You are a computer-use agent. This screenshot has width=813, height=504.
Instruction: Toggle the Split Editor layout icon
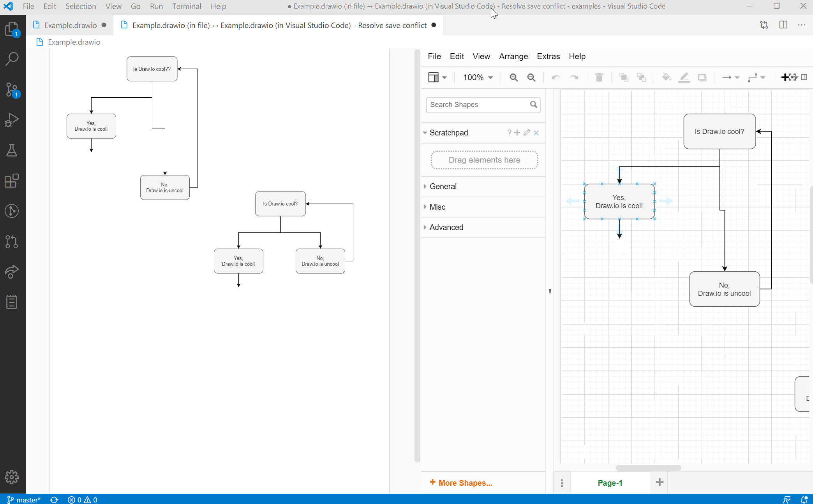point(783,25)
